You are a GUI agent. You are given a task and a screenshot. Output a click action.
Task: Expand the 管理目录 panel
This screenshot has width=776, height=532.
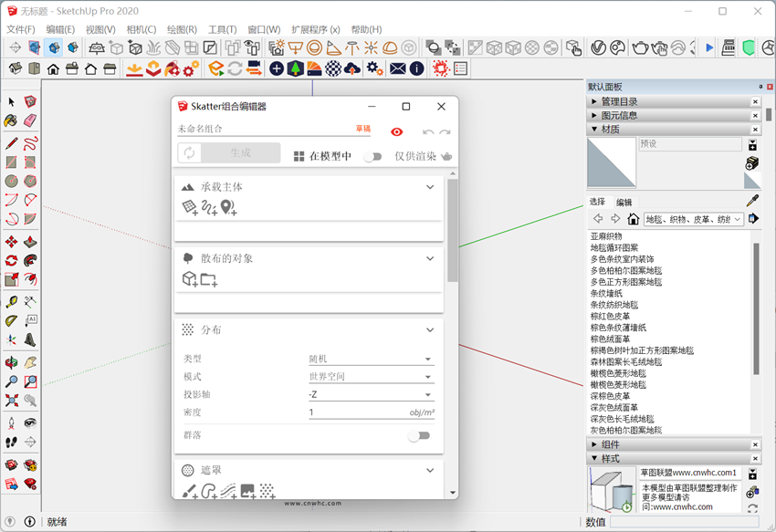(x=595, y=101)
